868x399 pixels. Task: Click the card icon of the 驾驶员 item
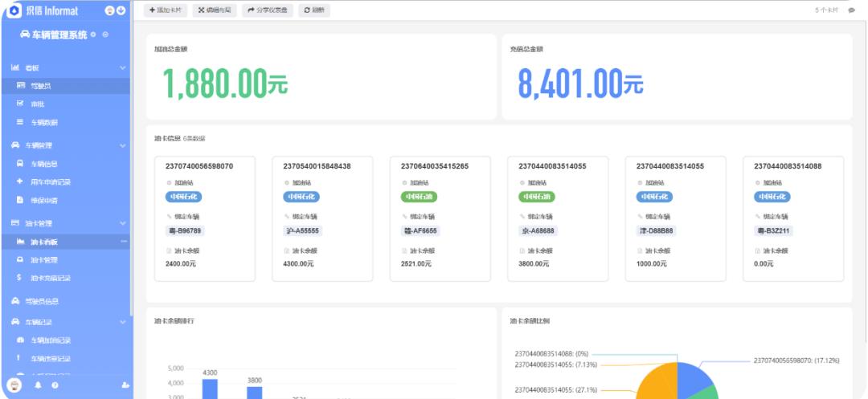(x=20, y=86)
